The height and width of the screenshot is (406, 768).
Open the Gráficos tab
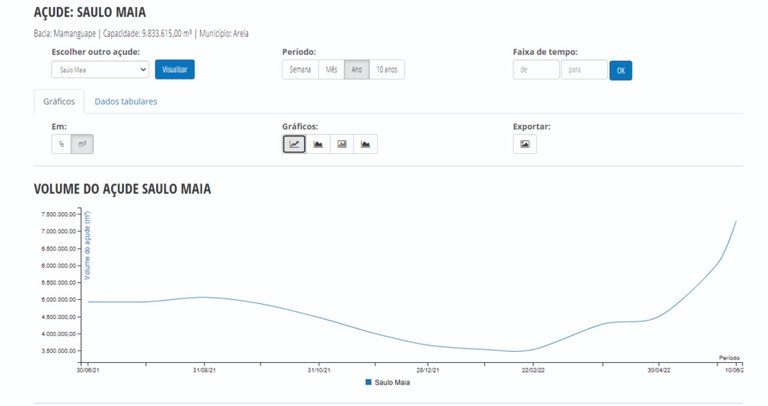(59, 101)
